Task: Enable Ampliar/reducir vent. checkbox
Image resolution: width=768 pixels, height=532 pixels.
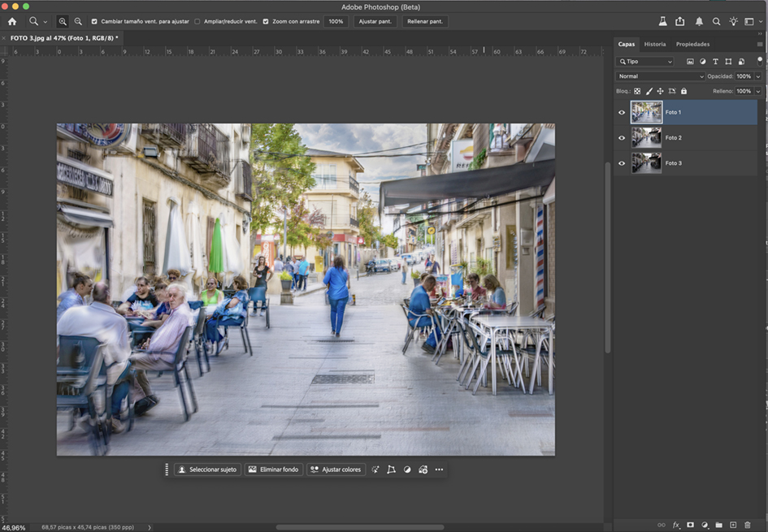Action: 197,21
